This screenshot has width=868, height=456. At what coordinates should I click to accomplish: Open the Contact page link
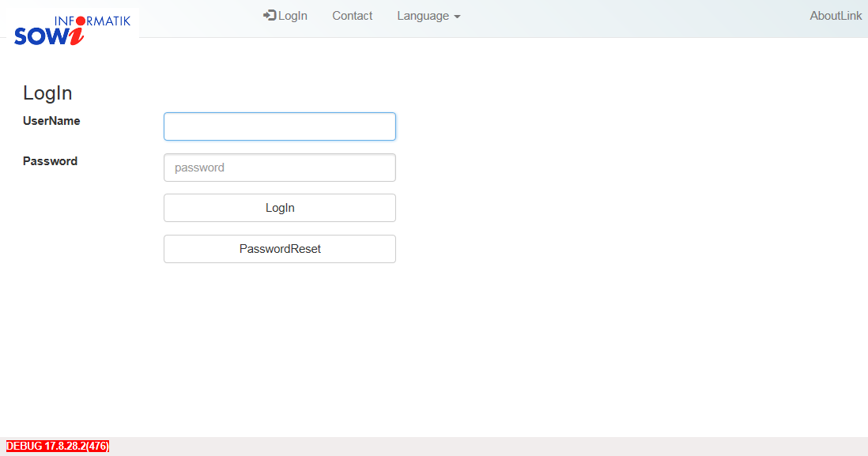coord(352,16)
